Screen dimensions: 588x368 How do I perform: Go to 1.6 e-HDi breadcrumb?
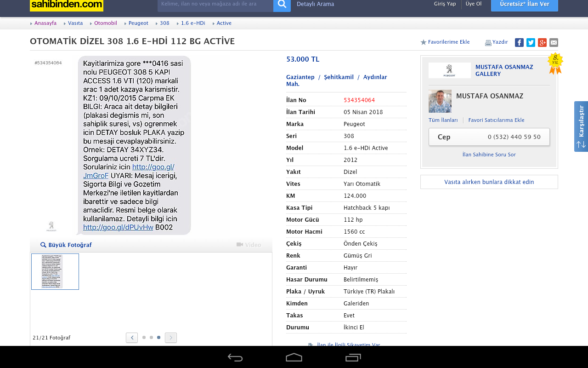tap(193, 23)
